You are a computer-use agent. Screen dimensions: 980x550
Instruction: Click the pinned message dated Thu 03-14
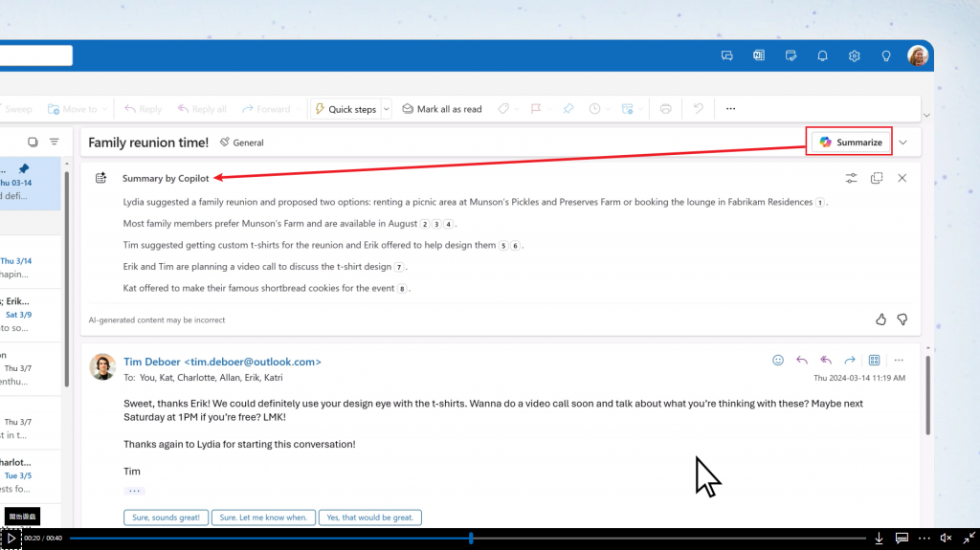point(30,183)
